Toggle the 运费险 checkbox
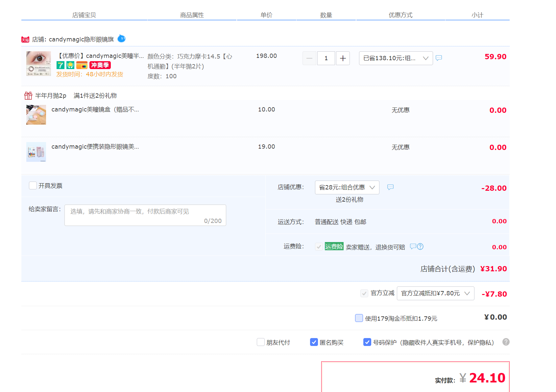Screen dimensions: 556x392 319,247
